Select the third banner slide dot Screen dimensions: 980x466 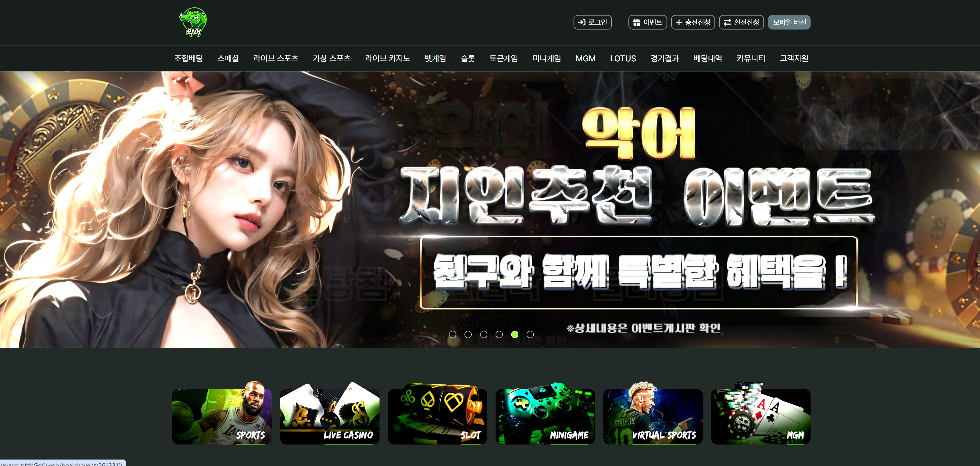click(x=484, y=334)
